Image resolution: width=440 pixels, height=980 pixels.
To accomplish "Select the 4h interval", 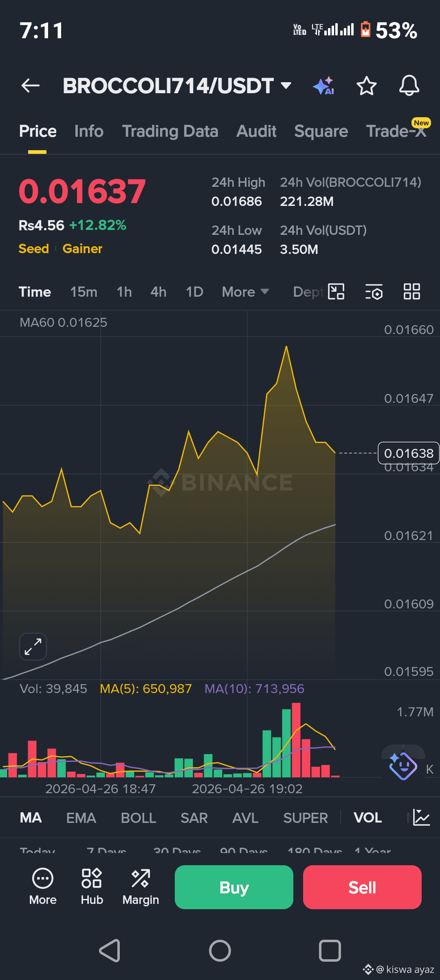I will pos(158,292).
